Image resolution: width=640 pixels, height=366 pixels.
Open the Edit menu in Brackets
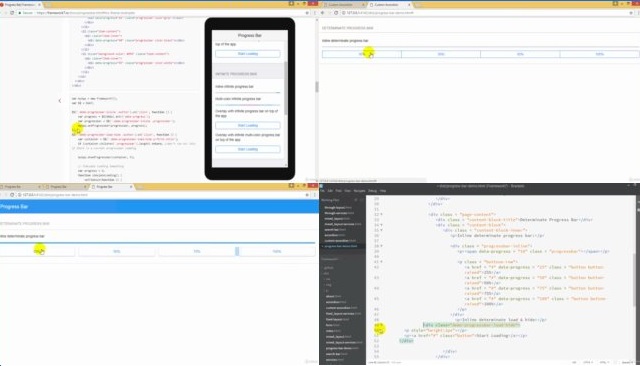[x=330, y=191]
